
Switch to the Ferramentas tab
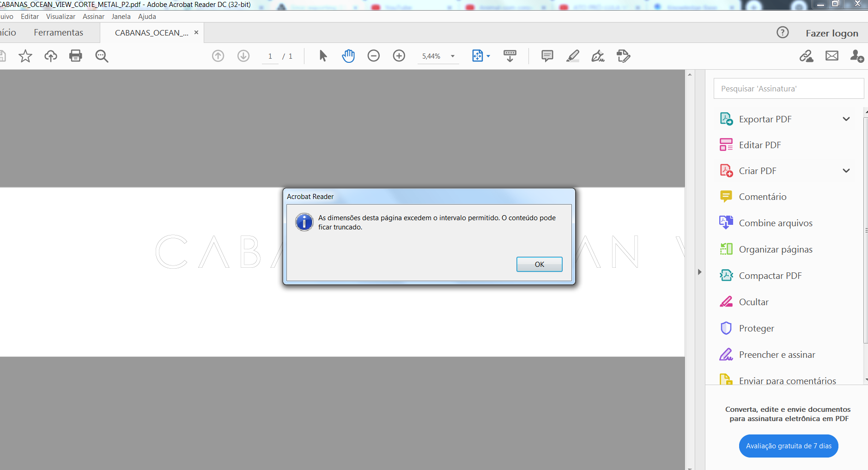pos(58,32)
